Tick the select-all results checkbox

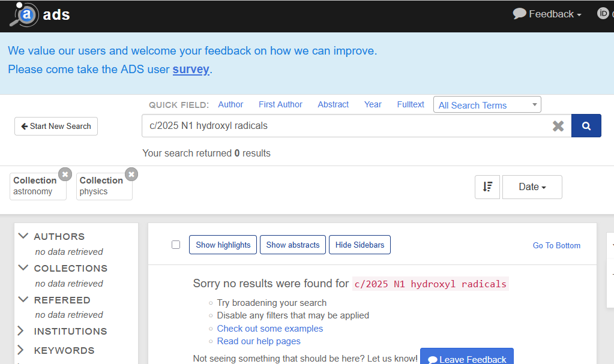[176, 245]
